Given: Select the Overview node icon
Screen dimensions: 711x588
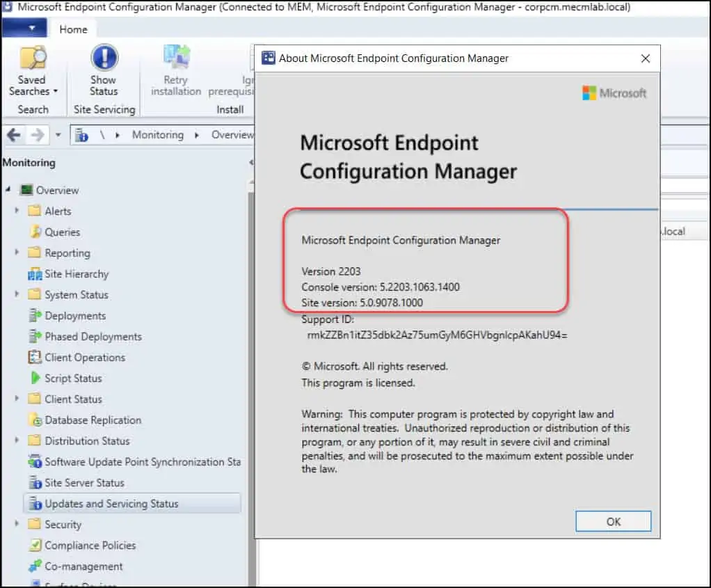Looking at the screenshot, I should tap(26, 190).
